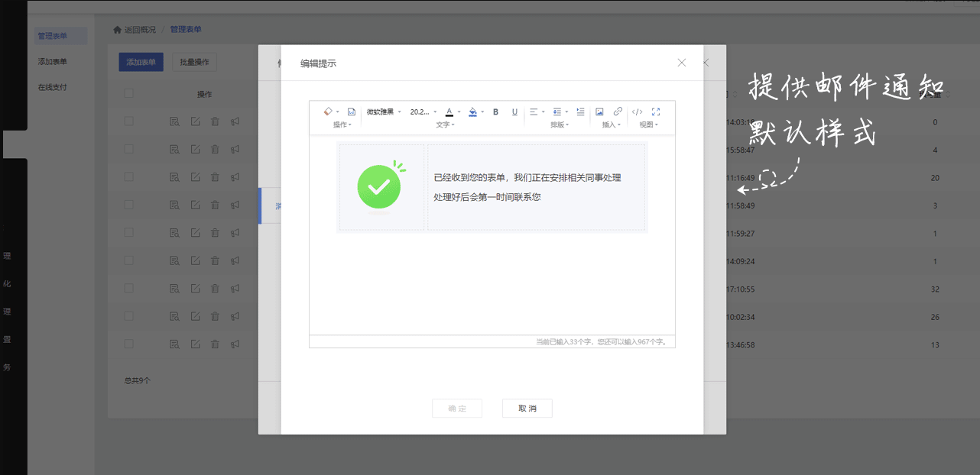Screen dimensions: 980x475
Task: Expand the 排版 toolbar group
Action: [560, 124]
